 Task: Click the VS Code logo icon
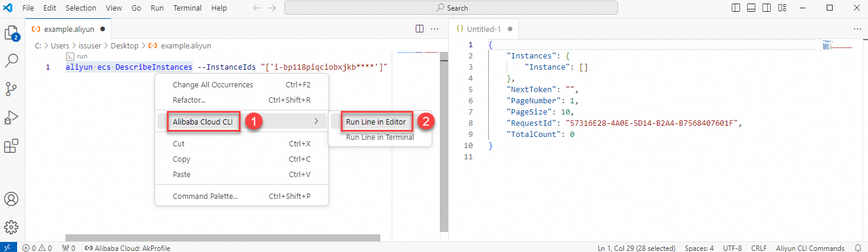pos(8,8)
